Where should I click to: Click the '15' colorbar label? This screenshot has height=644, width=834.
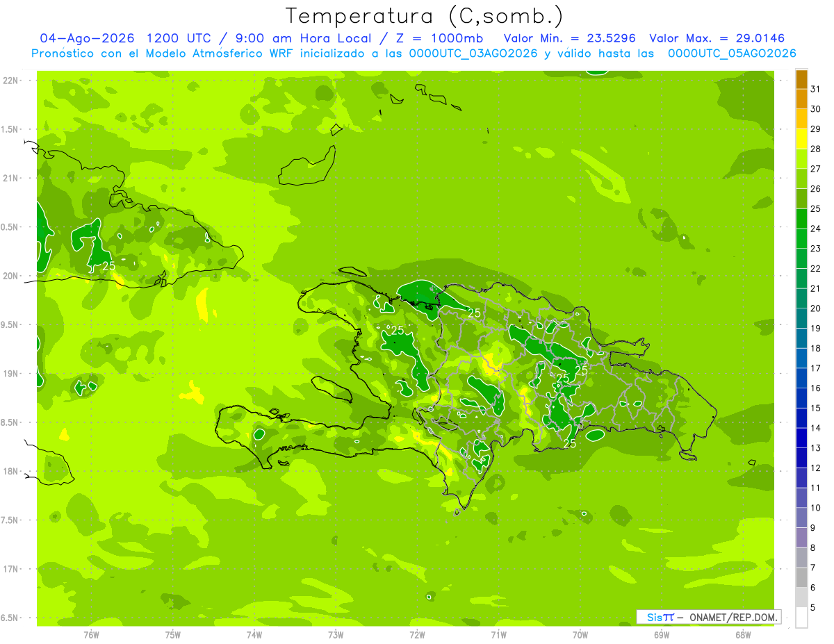815,408
